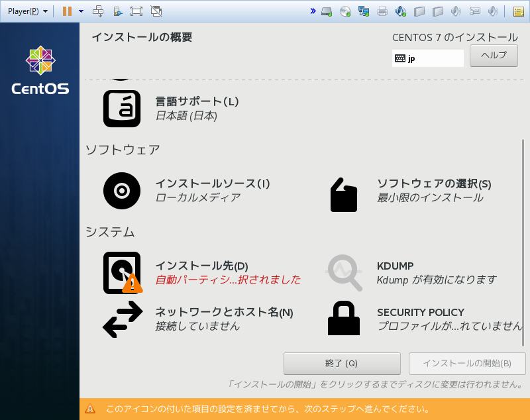Open the Player(P) menu

point(27,11)
